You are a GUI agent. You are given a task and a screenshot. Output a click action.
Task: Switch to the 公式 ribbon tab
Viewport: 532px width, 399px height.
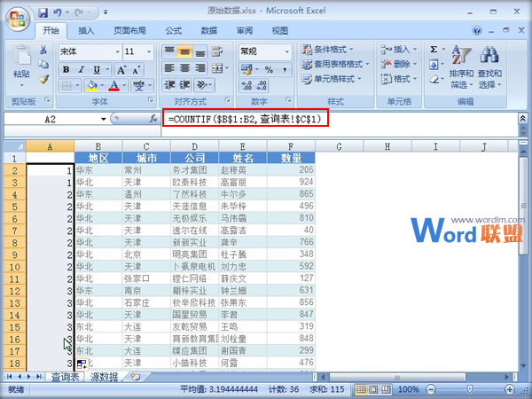[x=174, y=31]
